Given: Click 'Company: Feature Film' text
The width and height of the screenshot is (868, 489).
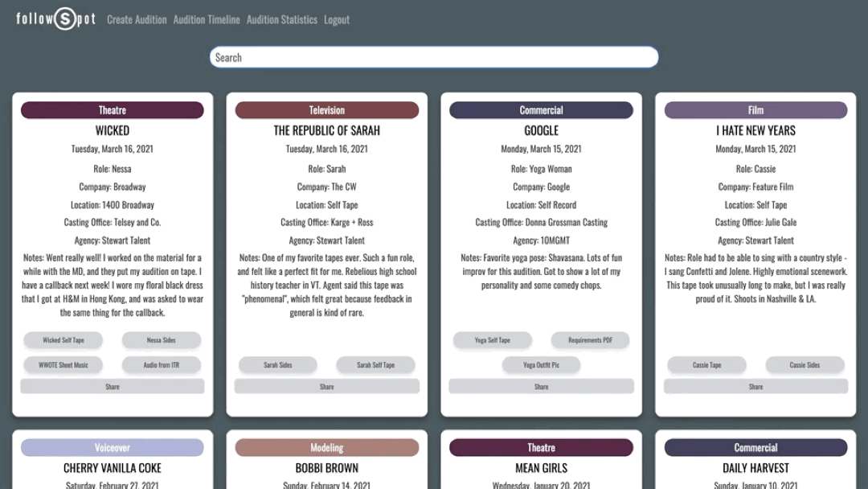Looking at the screenshot, I should tap(755, 187).
